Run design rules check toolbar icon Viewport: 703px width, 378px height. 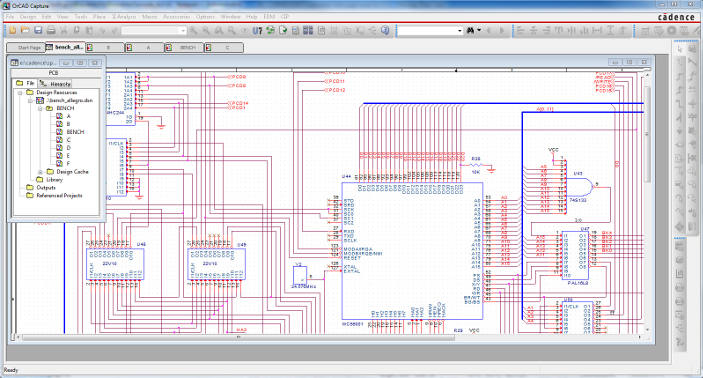click(283, 30)
